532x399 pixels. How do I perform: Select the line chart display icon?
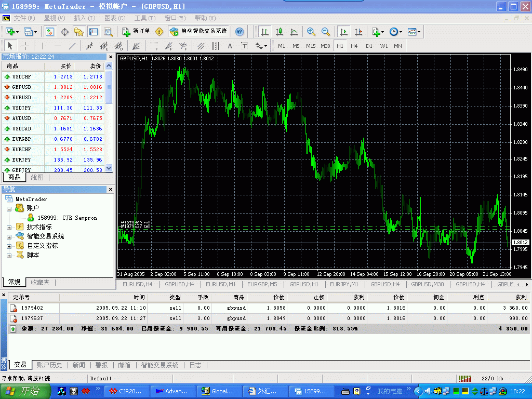tap(294, 32)
